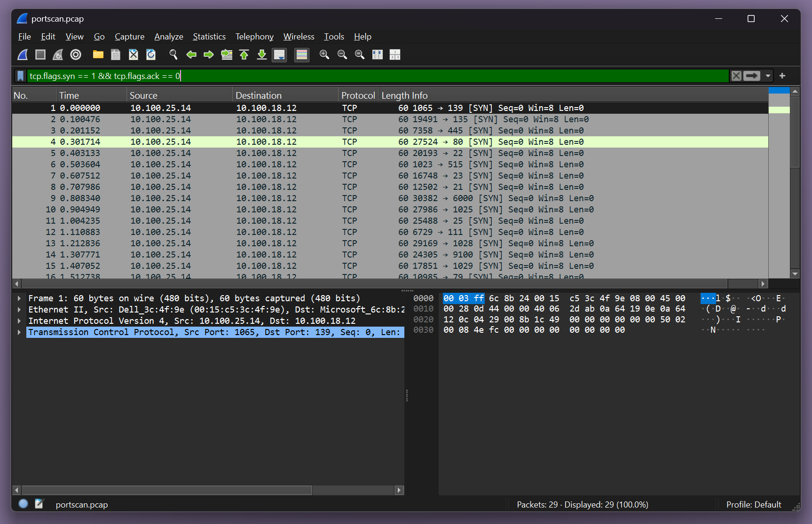Screen dimensions: 812x524
Task: Sort packets by No. column
Action: point(34,95)
